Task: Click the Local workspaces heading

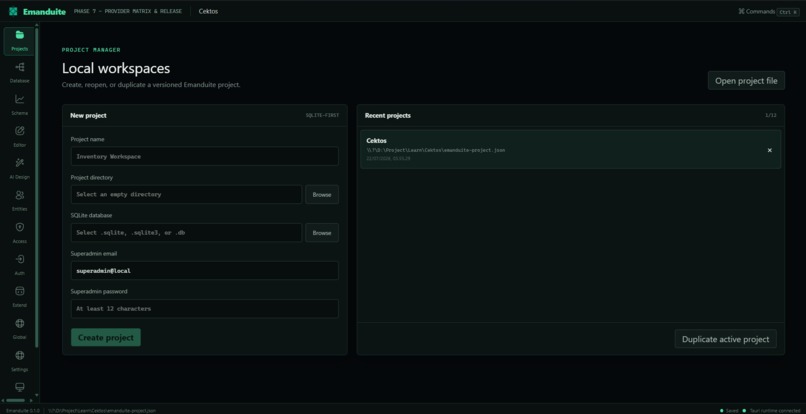Action: [x=116, y=68]
